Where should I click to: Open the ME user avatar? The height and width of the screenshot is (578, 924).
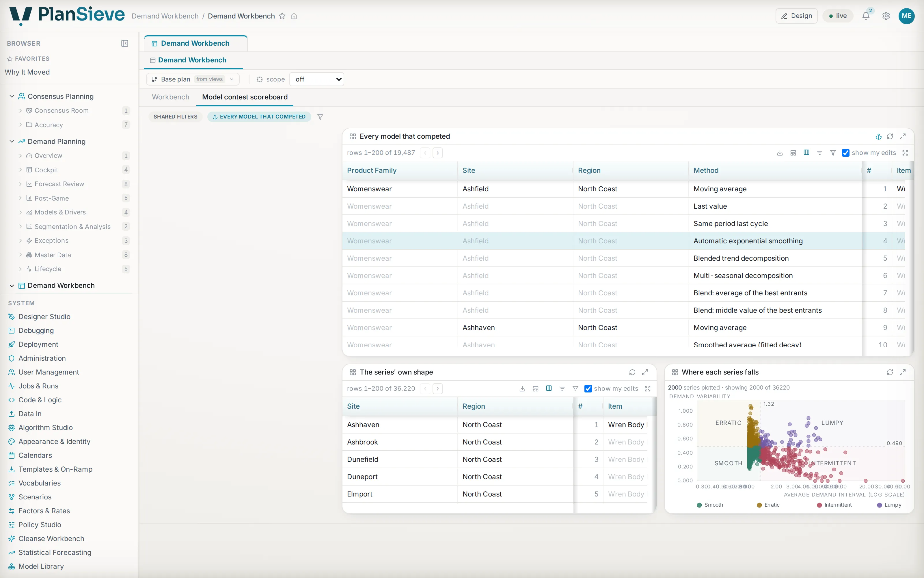pos(906,16)
